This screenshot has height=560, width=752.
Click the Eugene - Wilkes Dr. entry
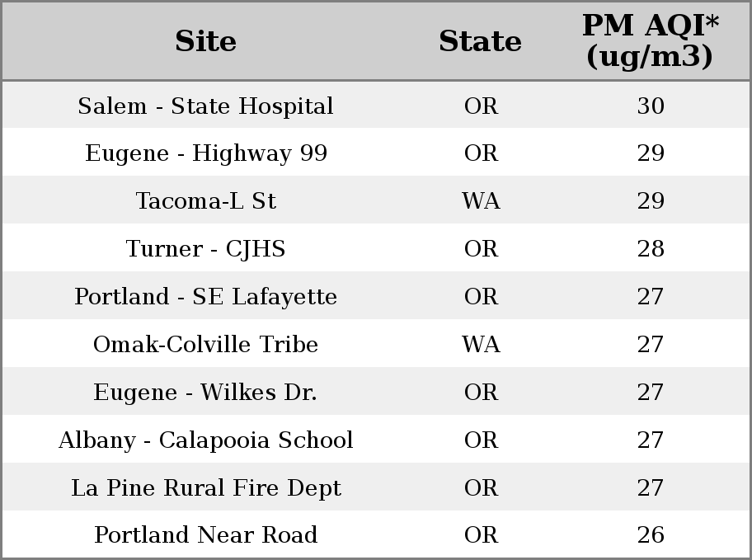point(206,392)
